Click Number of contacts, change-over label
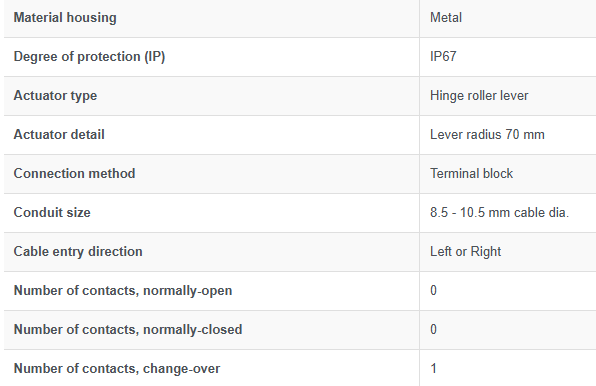This screenshot has width=596, height=386. tap(117, 369)
